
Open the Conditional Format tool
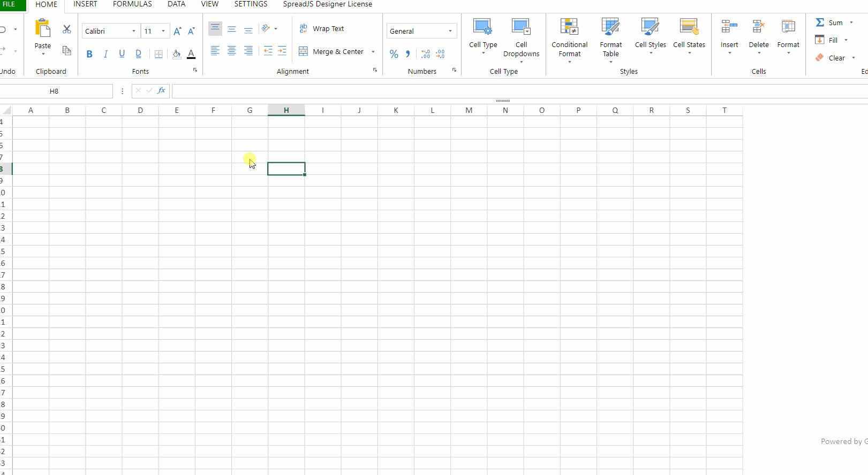[569, 40]
